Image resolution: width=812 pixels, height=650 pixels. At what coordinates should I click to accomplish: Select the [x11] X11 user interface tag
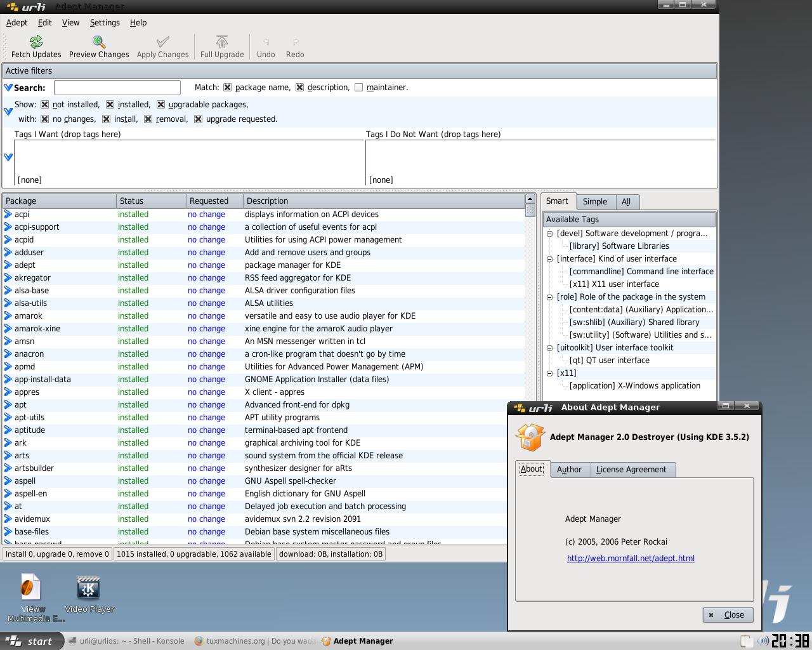click(614, 284)
